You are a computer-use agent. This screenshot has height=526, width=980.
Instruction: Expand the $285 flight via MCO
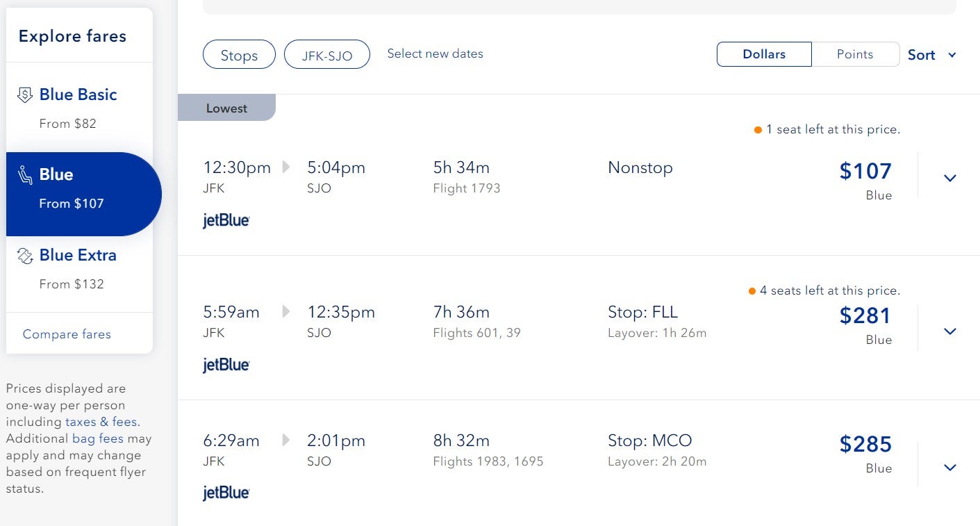[x=950, y=468]
